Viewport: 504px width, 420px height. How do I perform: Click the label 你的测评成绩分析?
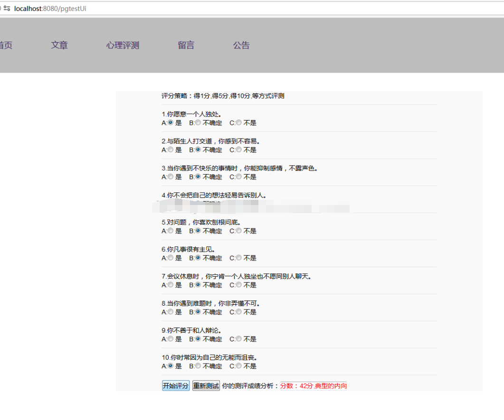coord(250,386)
